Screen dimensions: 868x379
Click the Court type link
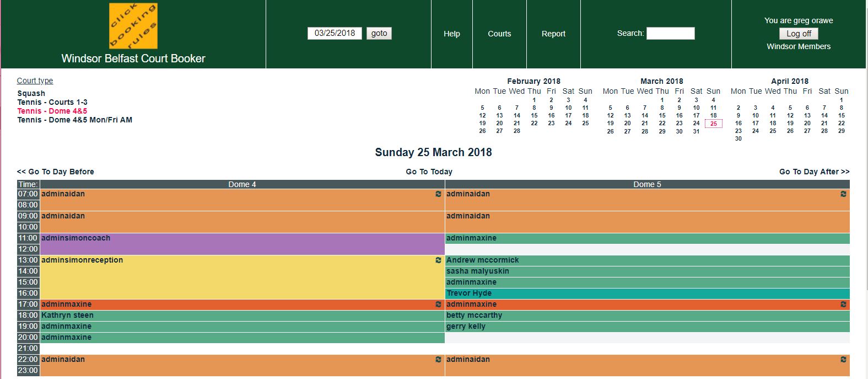[x=35, y=81]
